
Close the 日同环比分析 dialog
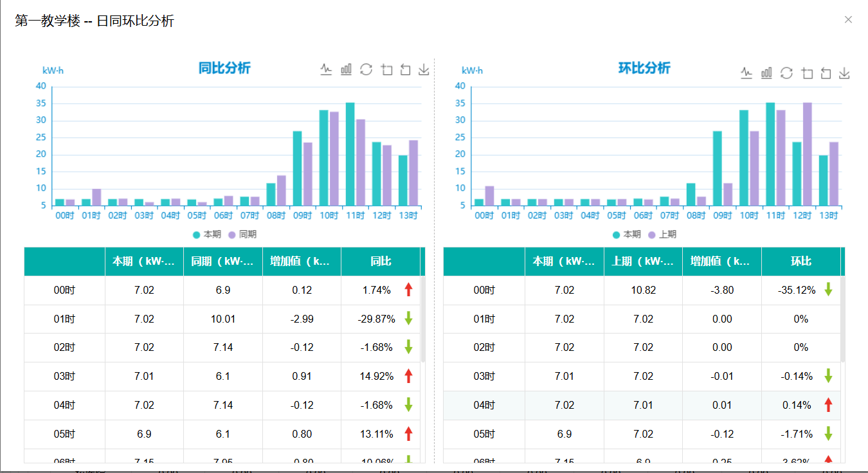pyautogui.click(x=848, y=20)
